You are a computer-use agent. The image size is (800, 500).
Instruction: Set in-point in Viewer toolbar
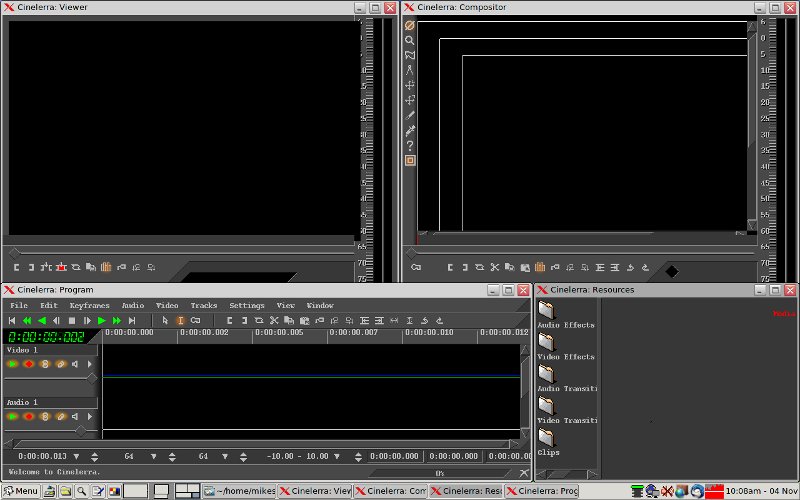16,267
